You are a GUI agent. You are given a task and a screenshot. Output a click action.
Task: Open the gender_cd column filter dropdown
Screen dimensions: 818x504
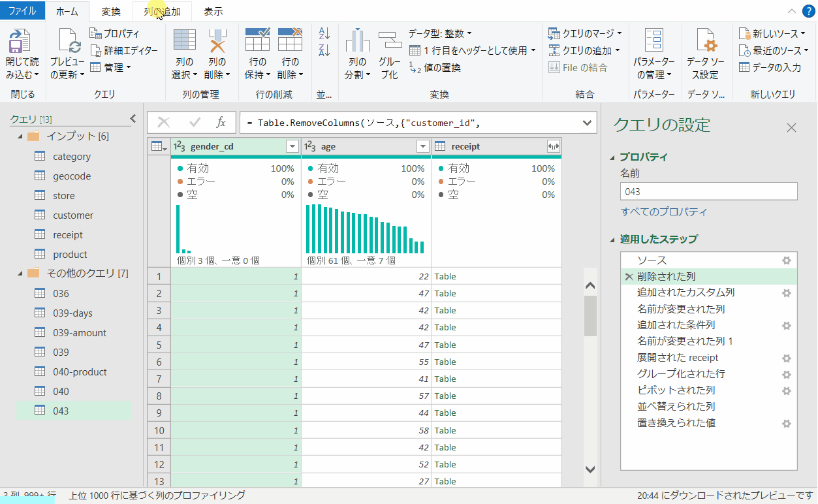tap(292, 146)
